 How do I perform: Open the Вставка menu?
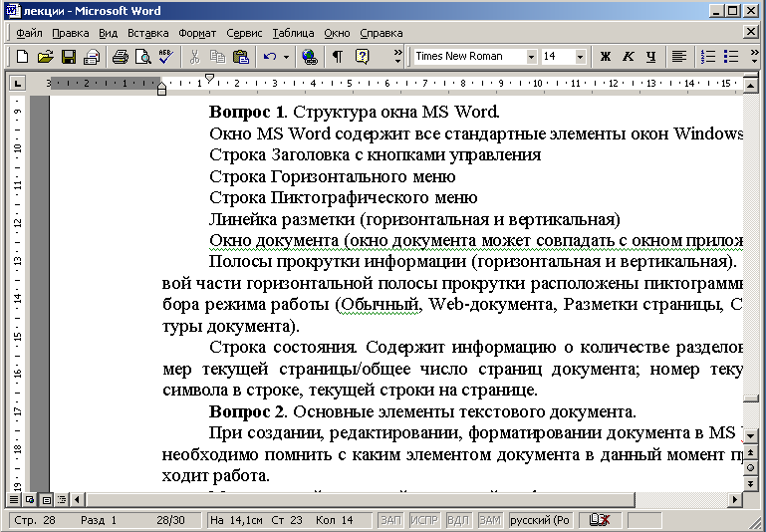148,33
